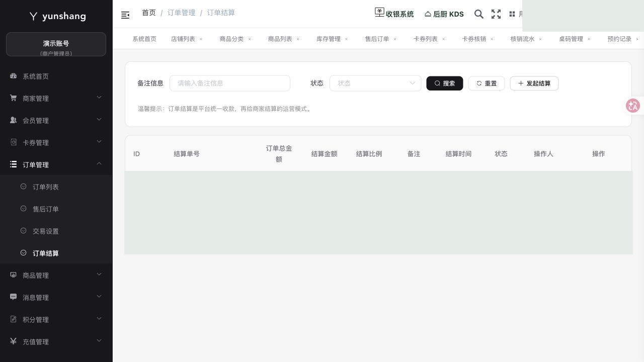Open the 后厨 KDS kitchen display

click(x=444, y=14)
